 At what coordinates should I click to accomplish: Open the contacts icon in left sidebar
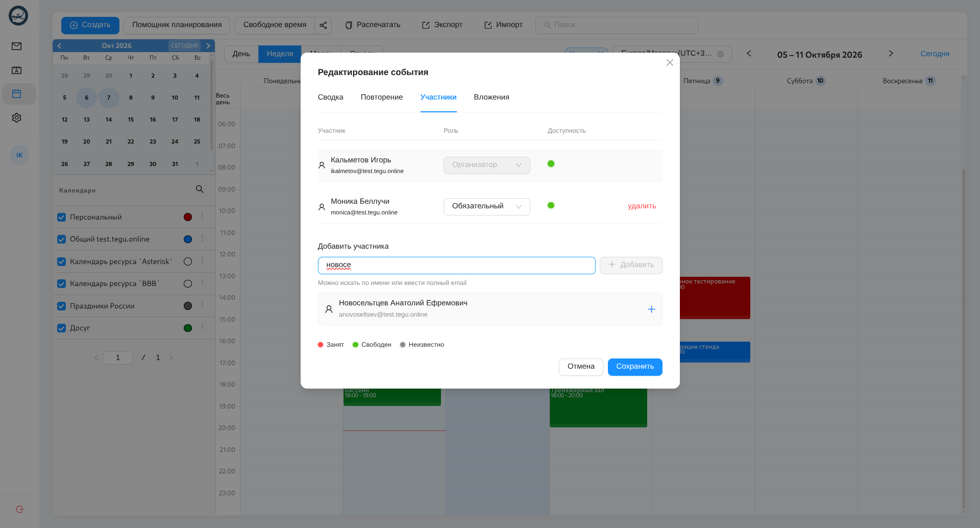point(17,70)
